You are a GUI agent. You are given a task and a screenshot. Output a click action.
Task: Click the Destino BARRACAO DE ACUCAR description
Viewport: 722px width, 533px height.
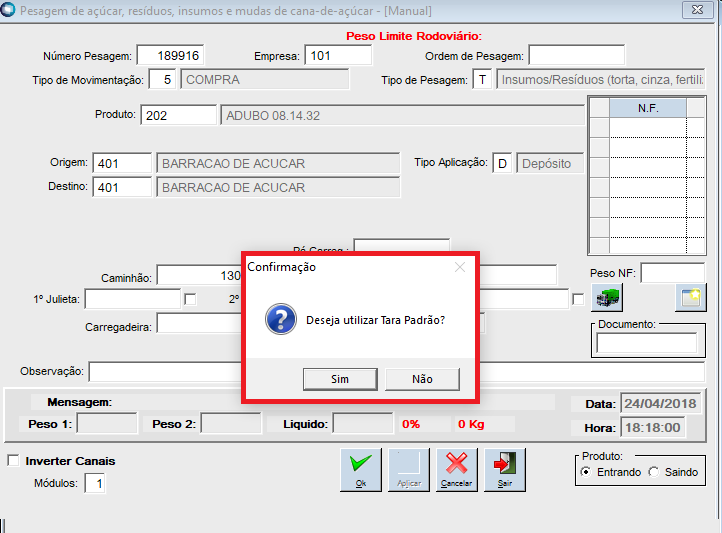pyautogui.click(x=278, y=187)
